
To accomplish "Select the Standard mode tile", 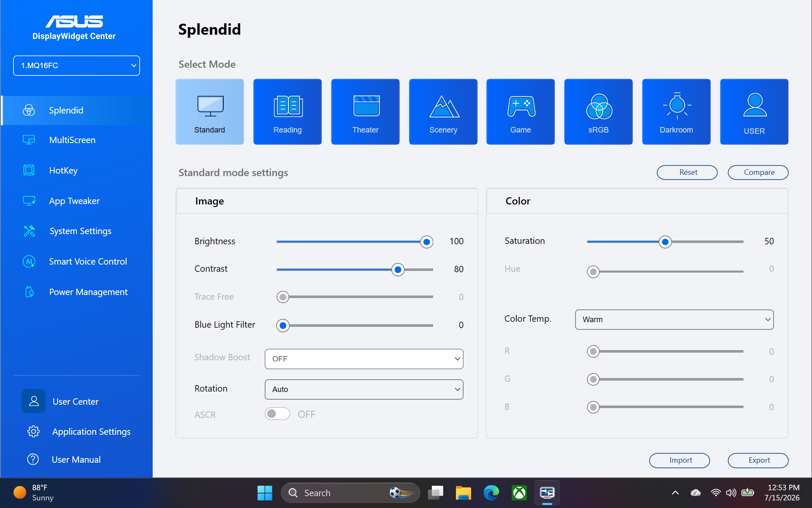I will pos(210,112).
